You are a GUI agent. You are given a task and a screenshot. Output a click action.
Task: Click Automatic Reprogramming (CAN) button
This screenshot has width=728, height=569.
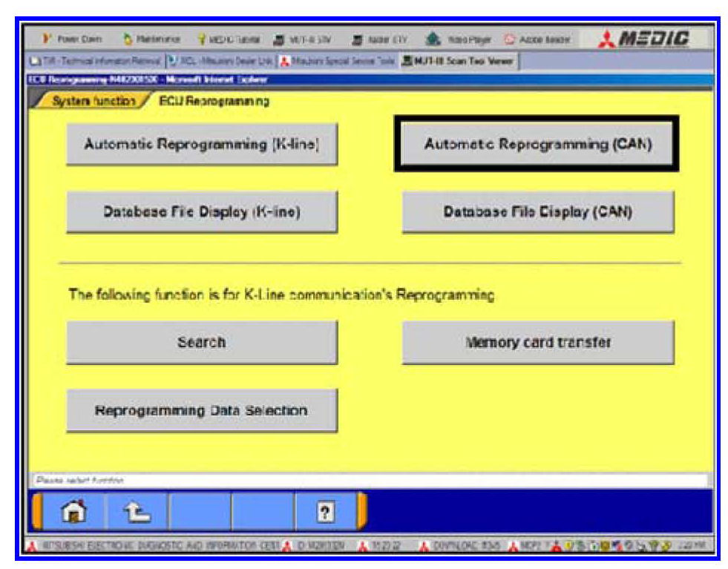537,144
